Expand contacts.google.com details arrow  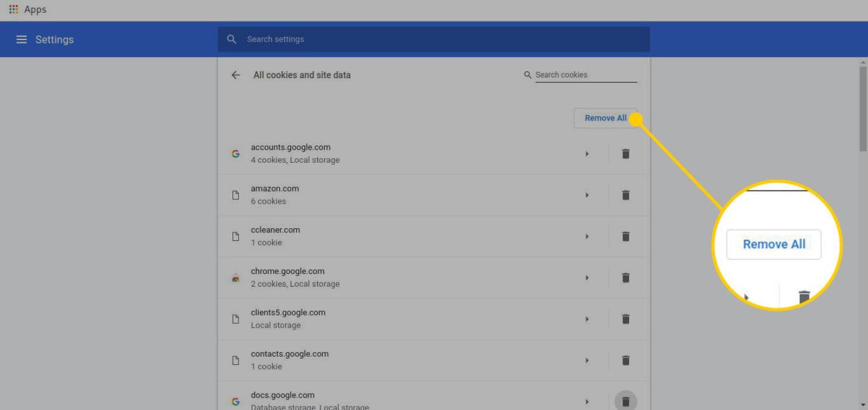point(587,360)
